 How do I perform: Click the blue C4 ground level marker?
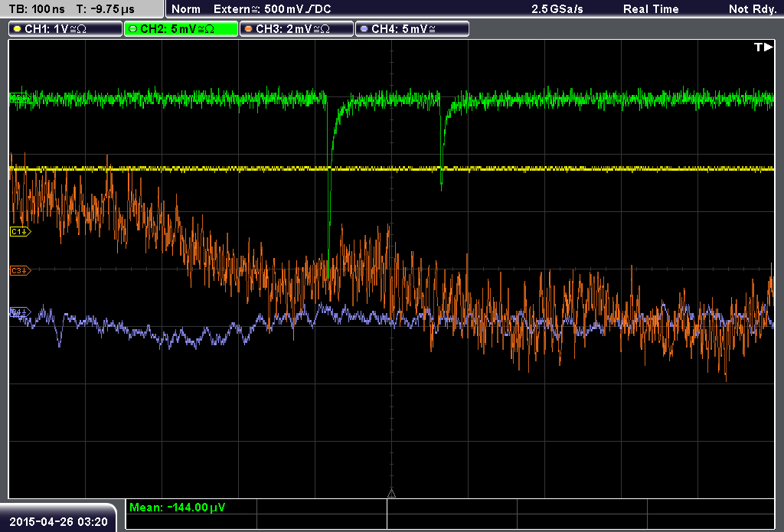21,312
